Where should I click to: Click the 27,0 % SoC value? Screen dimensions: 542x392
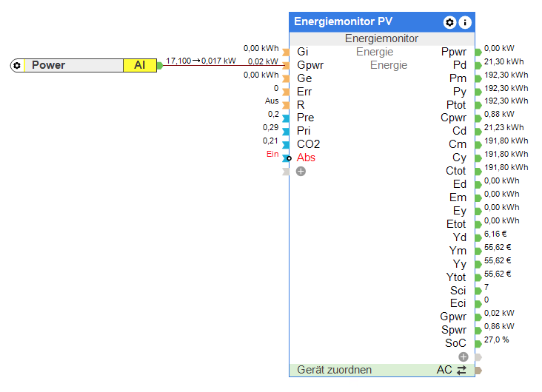[x=496, y=339]
